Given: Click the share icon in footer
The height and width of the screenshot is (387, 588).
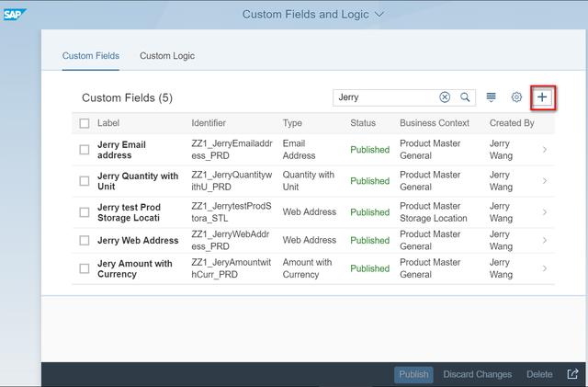Looking at the screenshot, I should (572, 374).
